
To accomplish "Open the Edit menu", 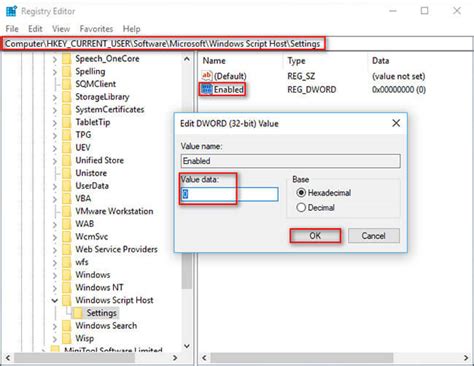I will 35,29.
